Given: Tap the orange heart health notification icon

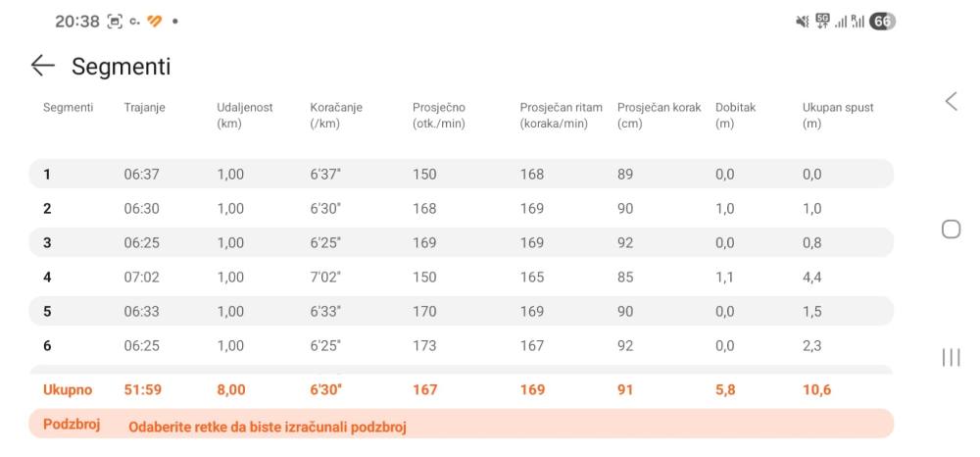Looking at the screenshot, I should point(155,22).
